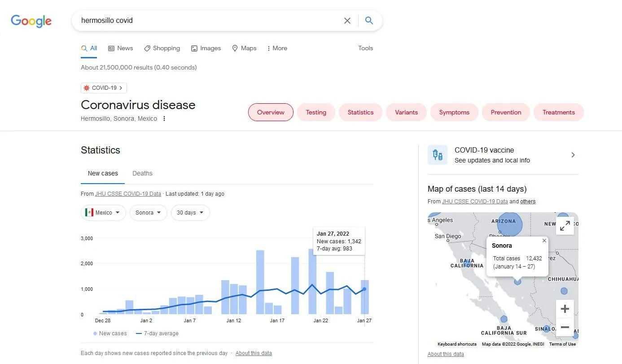Clear the search box with X icon
622x364 pixels.
click(x=347, y=21)
